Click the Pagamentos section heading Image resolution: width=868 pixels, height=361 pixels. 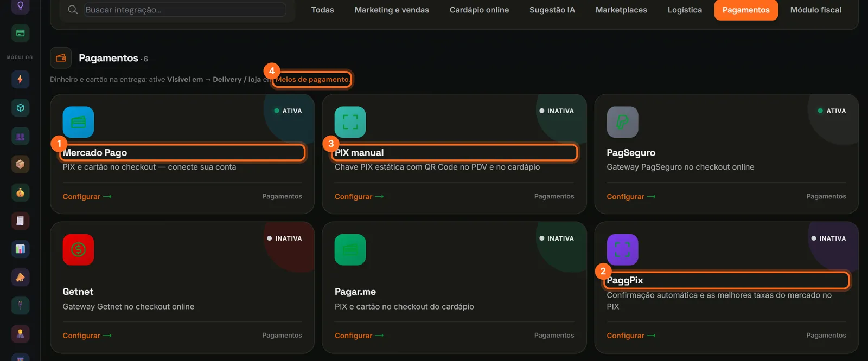(x=108, y=58)
